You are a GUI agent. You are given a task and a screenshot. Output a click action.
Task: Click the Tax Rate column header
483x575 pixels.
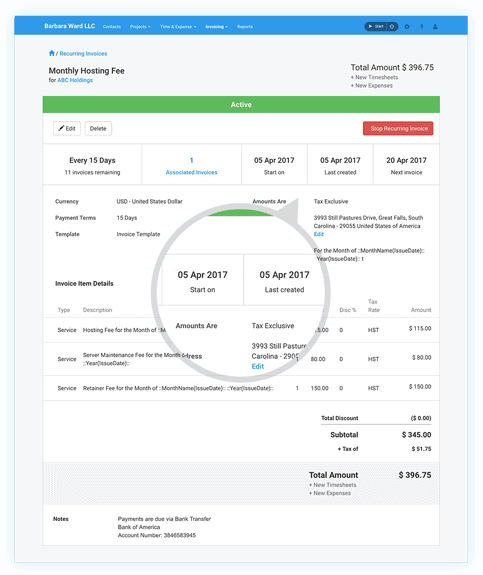tap(374, 306)
